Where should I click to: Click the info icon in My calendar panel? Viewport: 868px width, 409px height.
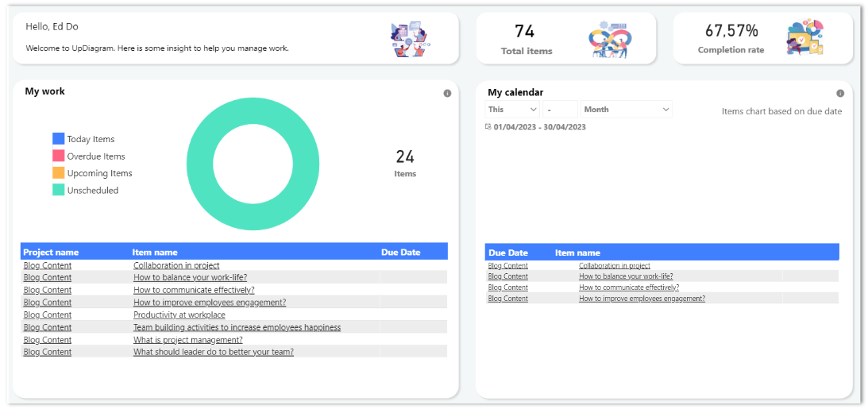click(840, 94)
